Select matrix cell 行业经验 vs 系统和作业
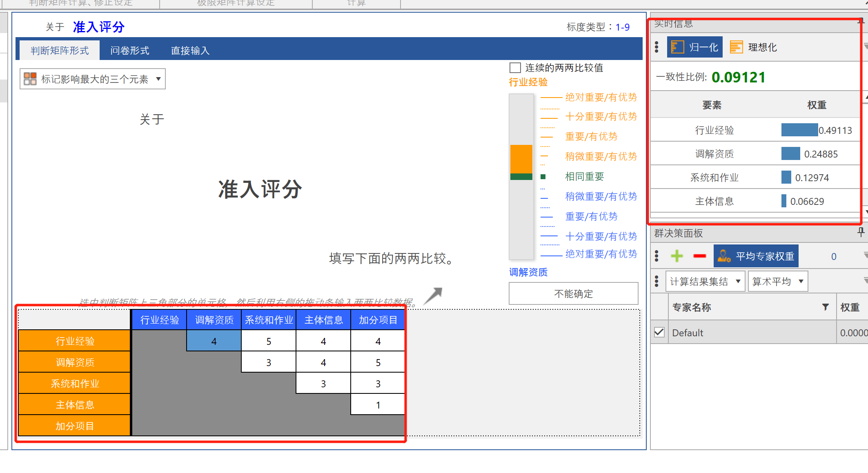Viewport: 868px width, 473px height. pyautogui.click(x=269, y=341)
